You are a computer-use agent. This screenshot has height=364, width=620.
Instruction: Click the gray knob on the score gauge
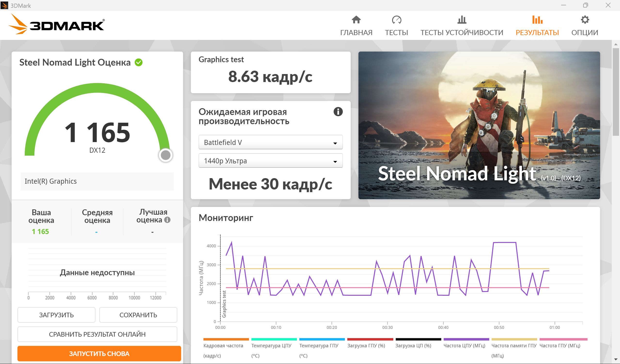(166, 155)
